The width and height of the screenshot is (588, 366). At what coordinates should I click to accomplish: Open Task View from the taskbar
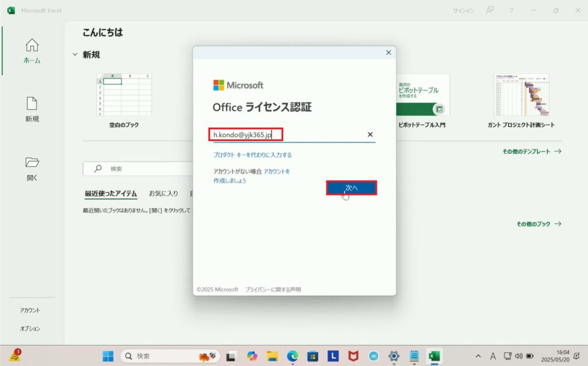pos(231,356)
